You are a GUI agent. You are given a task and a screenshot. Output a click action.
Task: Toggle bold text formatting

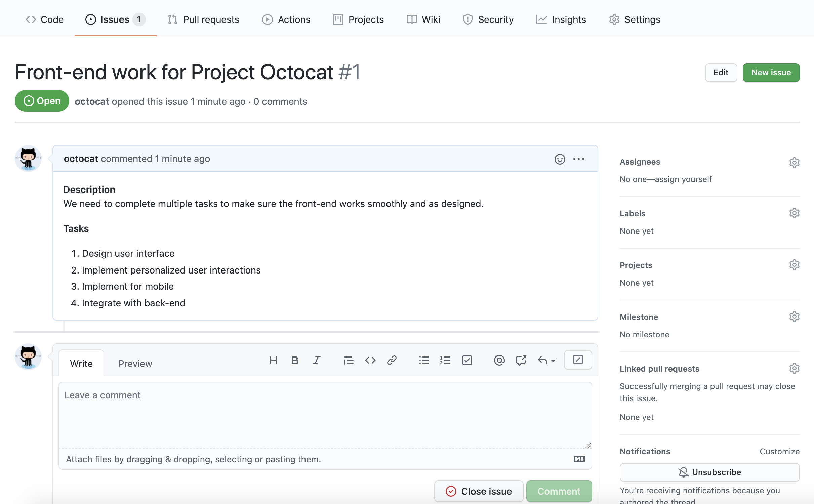tap(294, 359)
